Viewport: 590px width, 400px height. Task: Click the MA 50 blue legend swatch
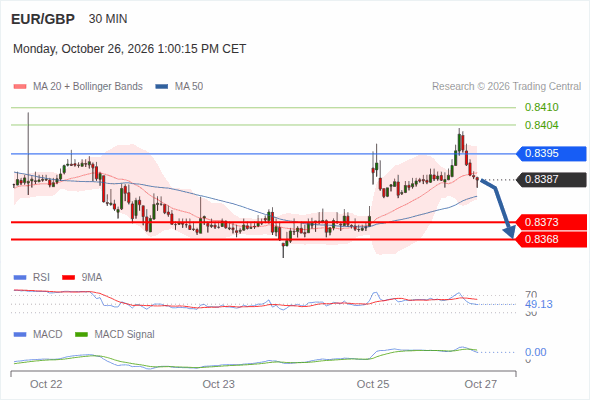point(161,87)
